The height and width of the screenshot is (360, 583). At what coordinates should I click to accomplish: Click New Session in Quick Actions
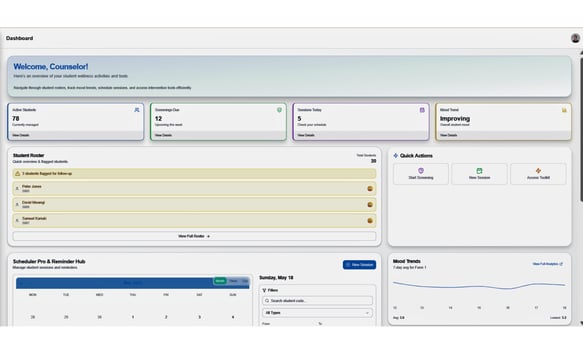click(x=479, y=174)
